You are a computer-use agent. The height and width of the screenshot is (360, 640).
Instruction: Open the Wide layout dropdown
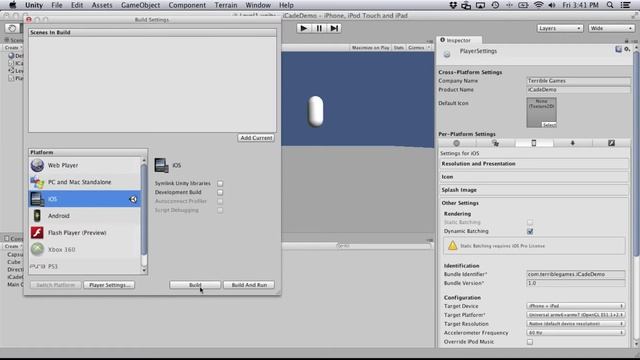point(611,28)
